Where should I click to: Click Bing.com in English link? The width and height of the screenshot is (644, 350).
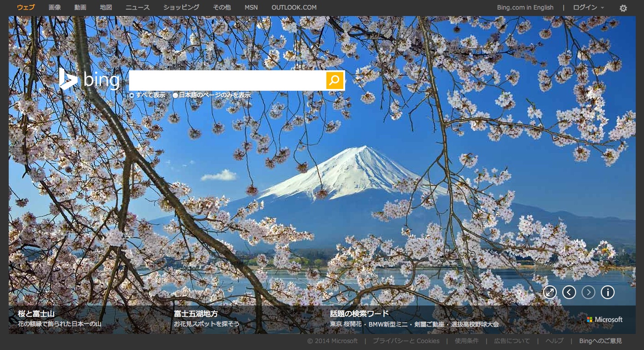pos(525,7)
